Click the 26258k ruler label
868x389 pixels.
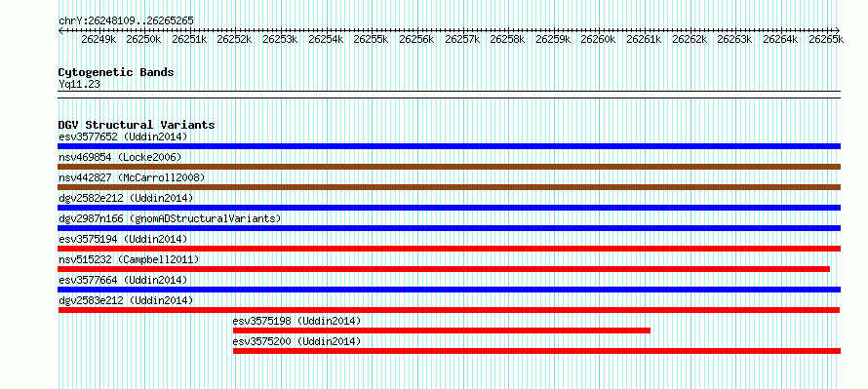[507, 39]
